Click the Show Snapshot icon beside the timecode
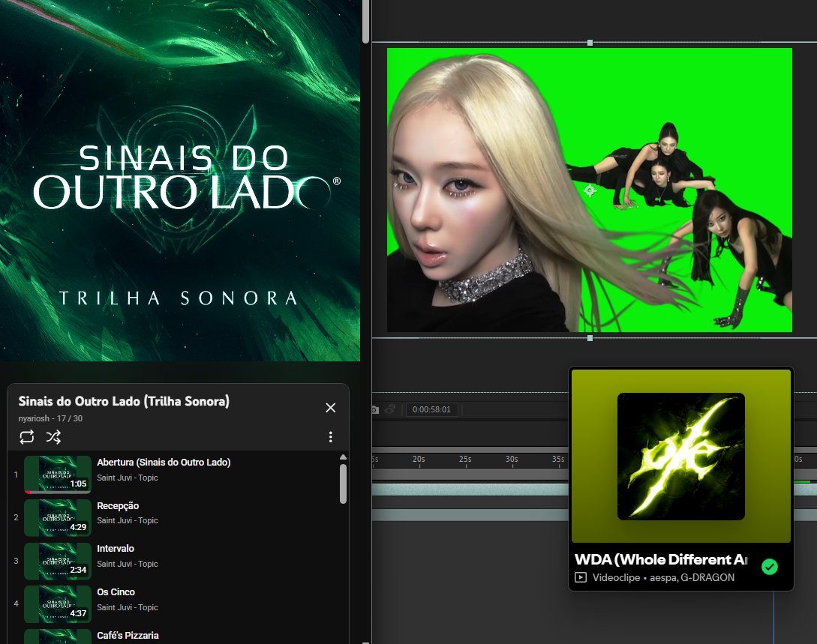The width and height of the screenshot is (817, 644). pos(390,409)
